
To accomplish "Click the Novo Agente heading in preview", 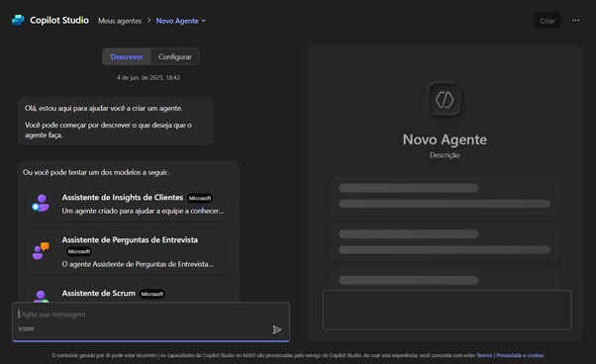I will click(445, 139).
